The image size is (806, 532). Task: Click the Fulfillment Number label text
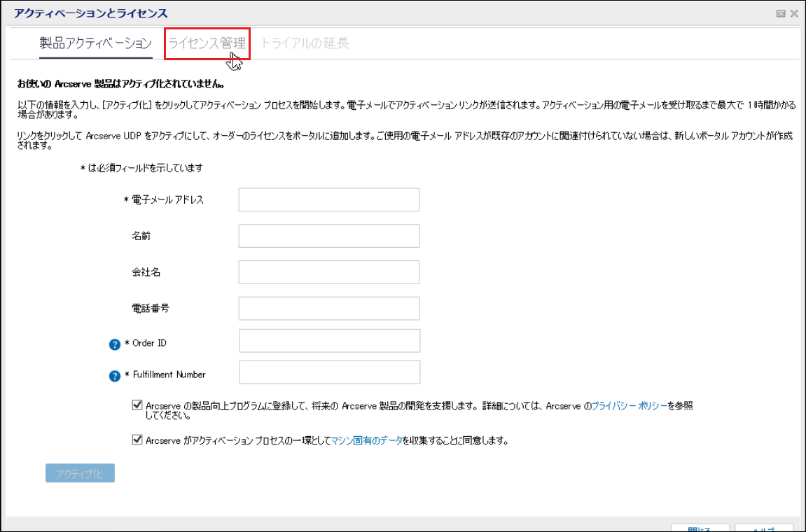pyautogui.click(x=169, y=374)
